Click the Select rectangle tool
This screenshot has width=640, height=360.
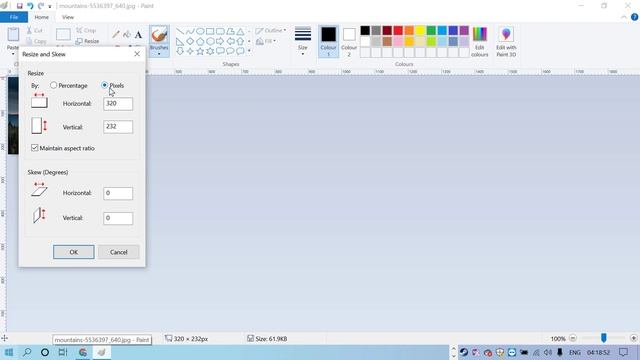coord(63,34)
